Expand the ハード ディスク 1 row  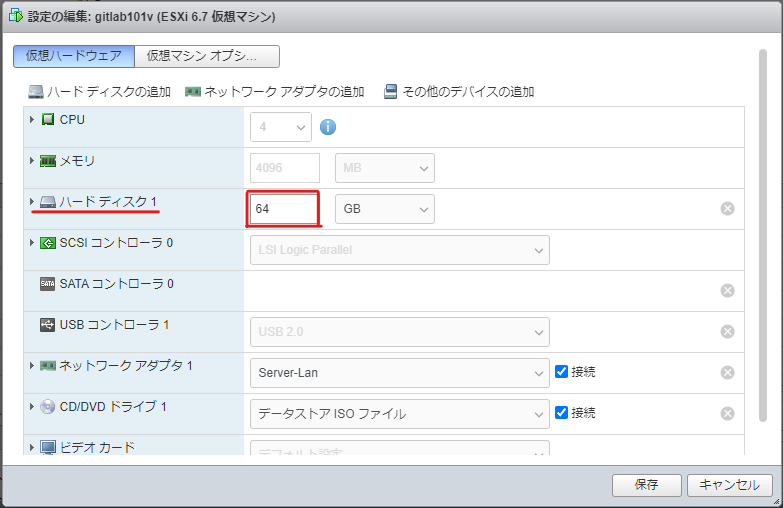[31, 202]
